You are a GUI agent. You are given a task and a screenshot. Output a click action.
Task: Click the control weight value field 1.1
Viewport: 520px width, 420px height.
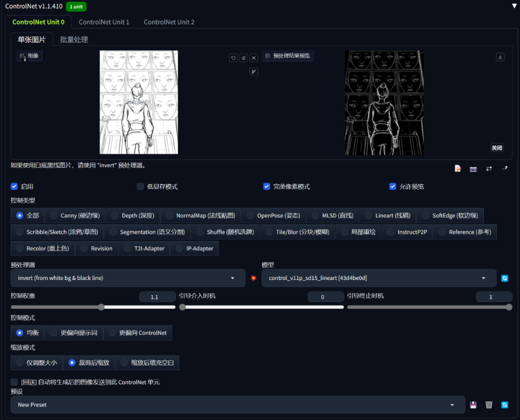pyautogui.click(x=157, y=297)
